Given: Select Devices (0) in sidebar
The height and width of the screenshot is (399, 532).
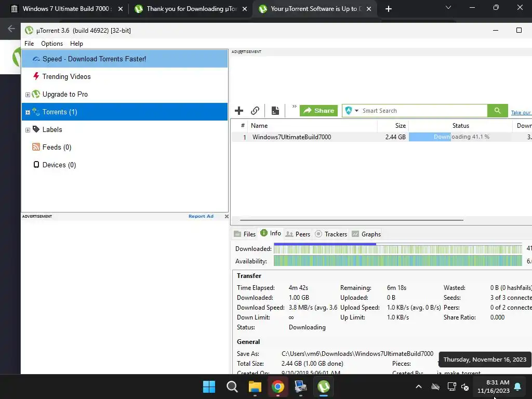Looking at the screenshot, I should [x=125, y=165].
